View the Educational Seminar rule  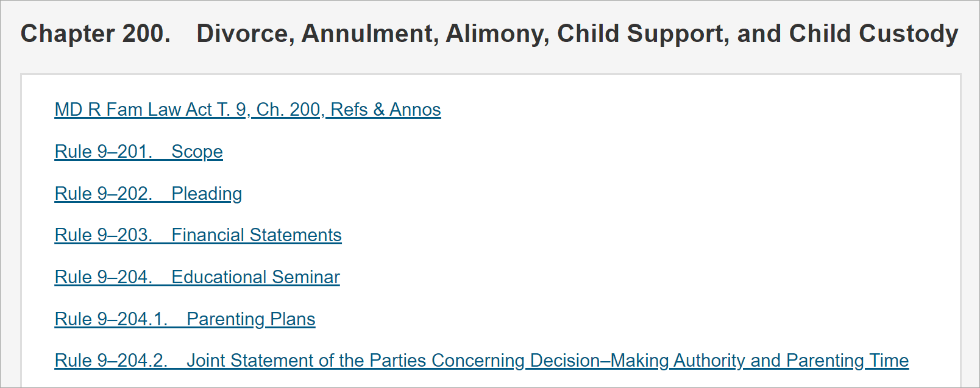pos(197,277)
